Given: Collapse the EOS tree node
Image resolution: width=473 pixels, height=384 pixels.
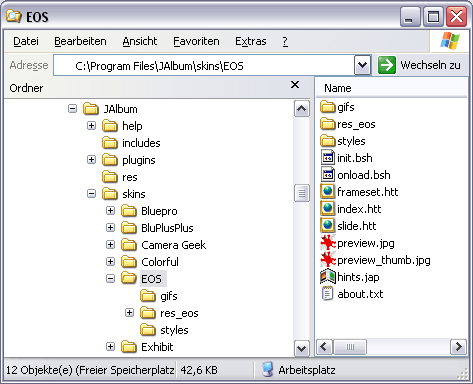Looking at the screenshot, I should point(110,279).
